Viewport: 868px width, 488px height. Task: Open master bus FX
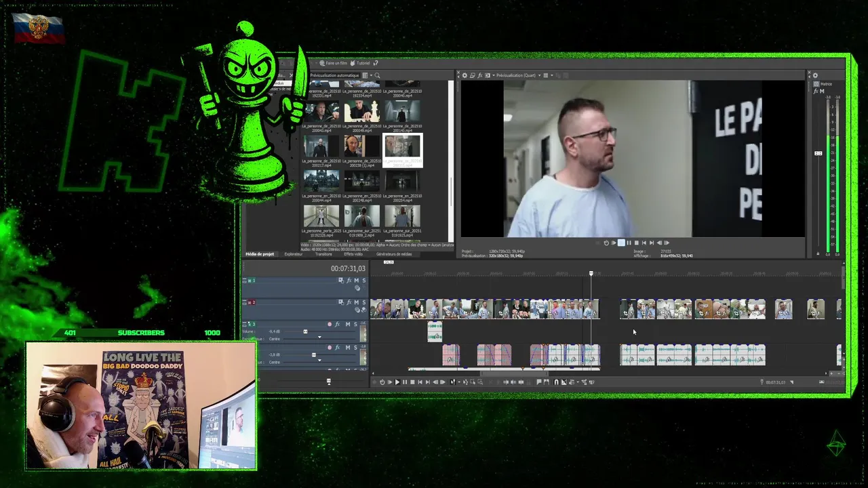coord(816,91)
